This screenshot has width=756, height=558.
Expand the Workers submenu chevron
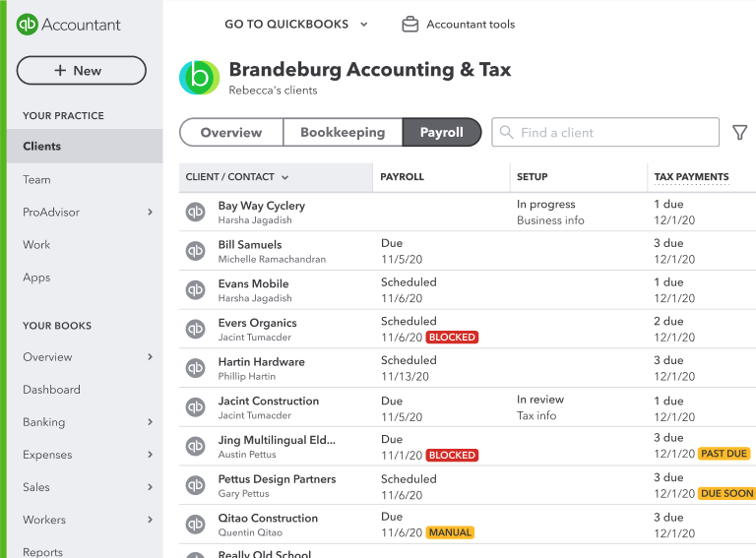coord(150,520)
